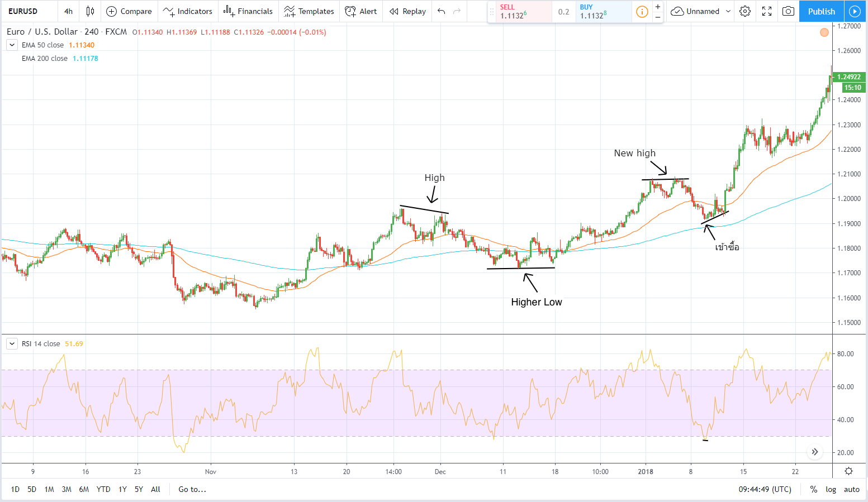Collapse the EMA indicator legend

coord(12,45)
